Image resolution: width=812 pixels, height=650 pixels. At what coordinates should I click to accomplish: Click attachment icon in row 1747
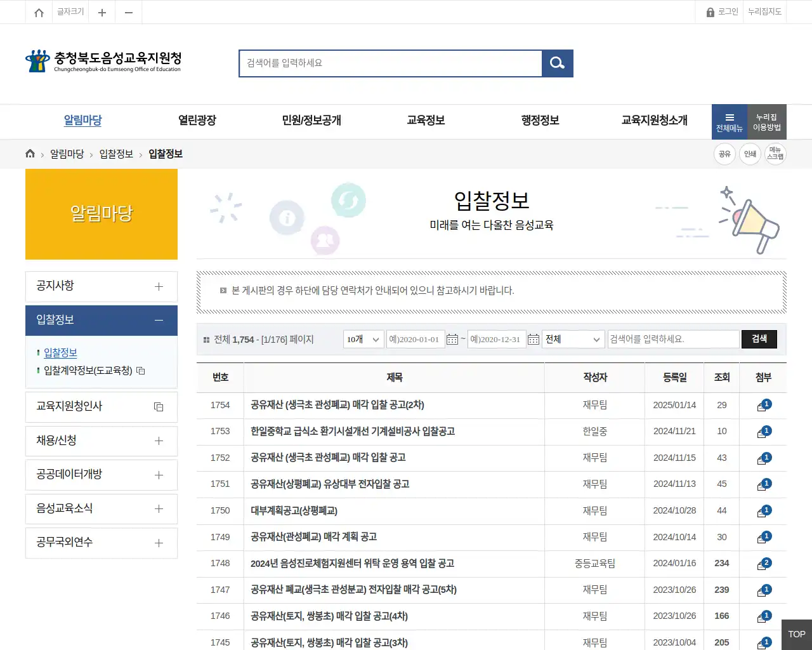coord(764,591)
